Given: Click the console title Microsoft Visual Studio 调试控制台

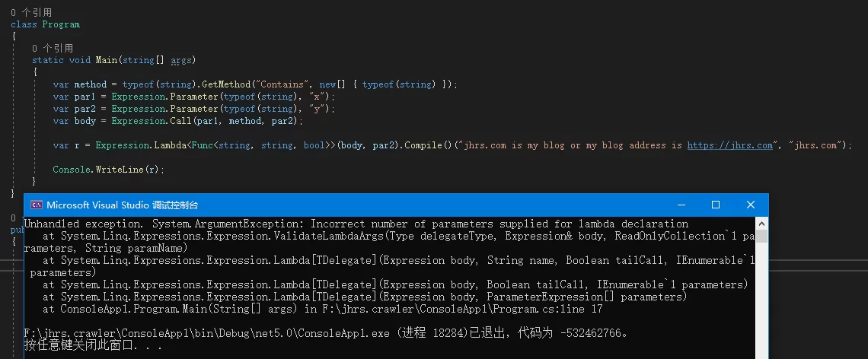Looking at the screenshot, I should [123, 205].
